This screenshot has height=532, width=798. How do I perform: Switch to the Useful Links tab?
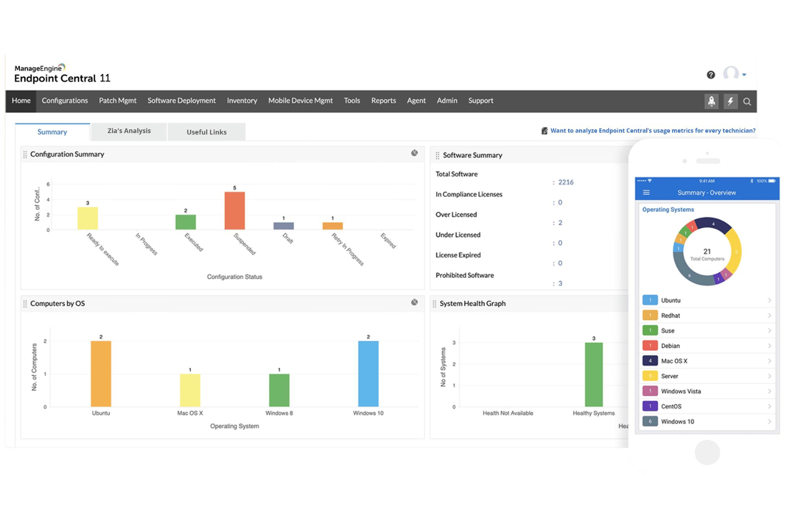pyautogui.click(x=207, y=132)
